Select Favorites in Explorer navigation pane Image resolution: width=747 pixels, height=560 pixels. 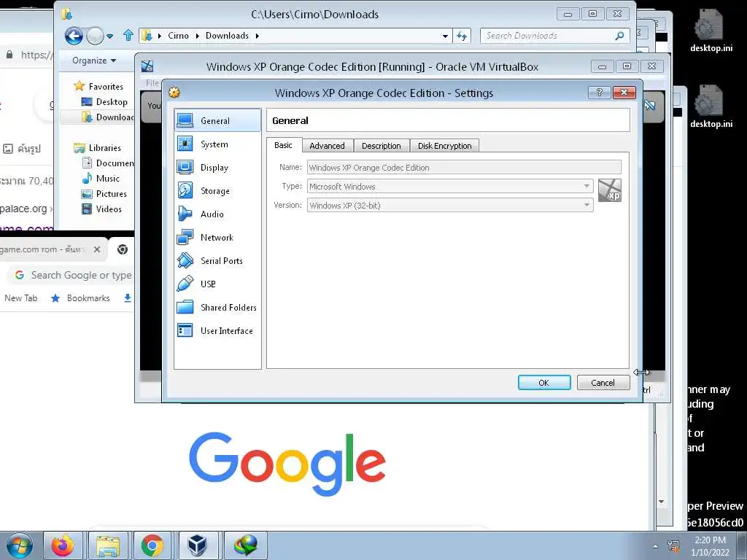pos(98,86)
